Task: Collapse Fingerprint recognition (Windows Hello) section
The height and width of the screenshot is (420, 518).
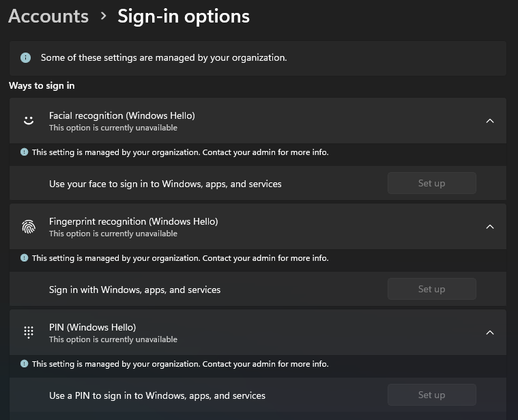Action: click(x=490, y=227)
